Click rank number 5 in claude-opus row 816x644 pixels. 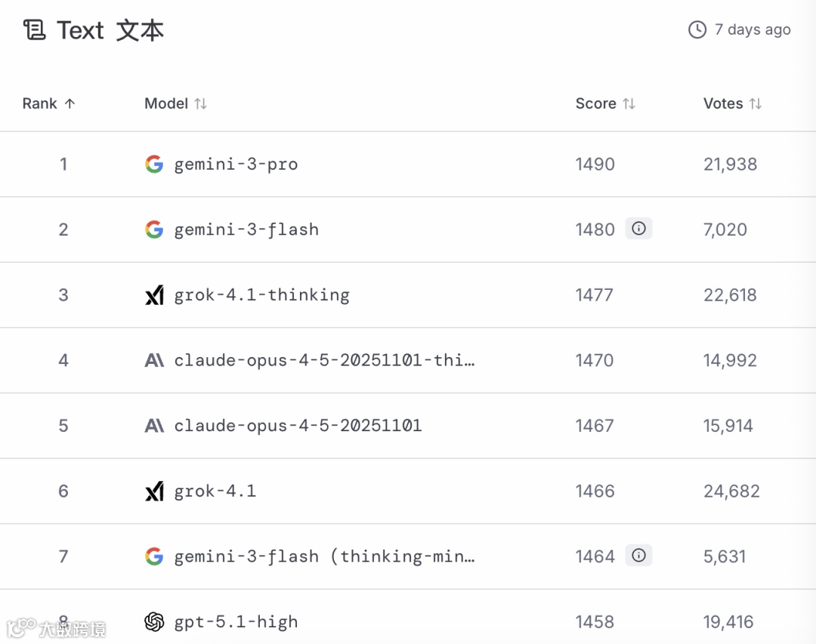pos(63,426)
